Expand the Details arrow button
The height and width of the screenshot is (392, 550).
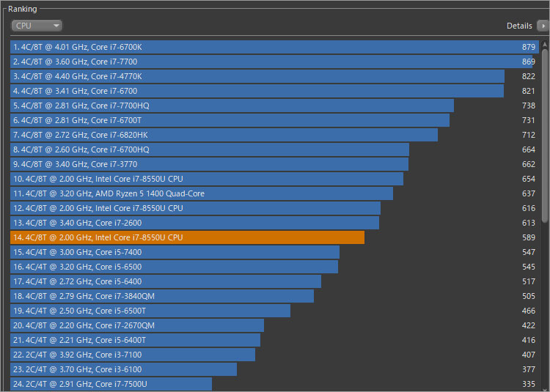tap(543, 26)
